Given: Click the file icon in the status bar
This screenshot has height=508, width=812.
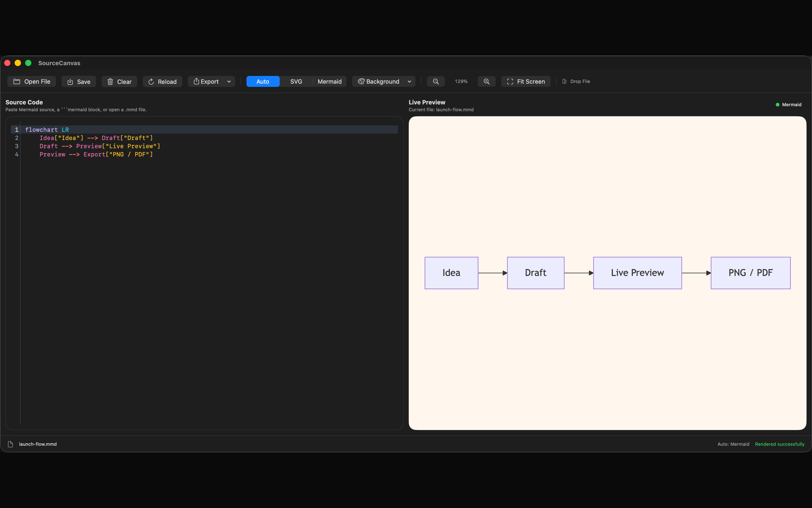Looking at the screenshot, I should pos(10,444).
